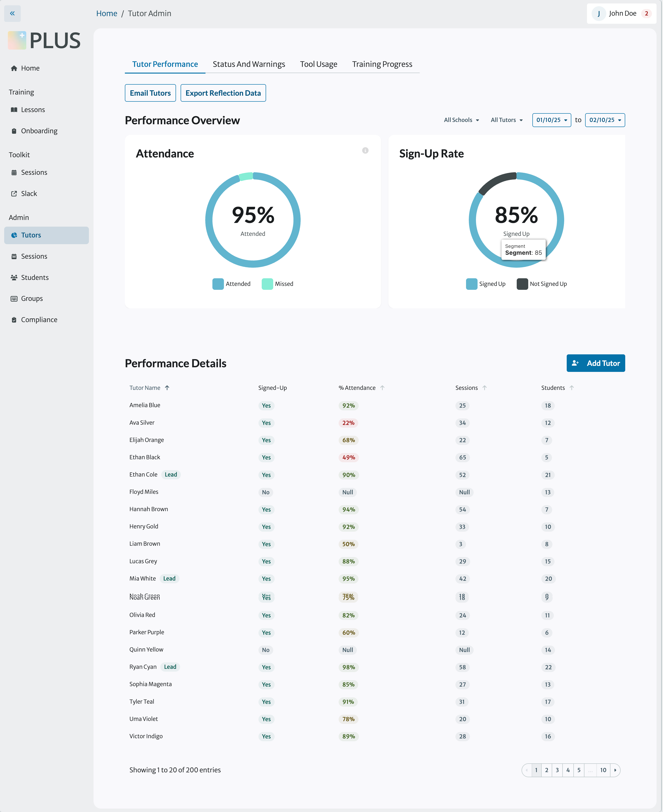The width and height of the screenshot is (663, 812).
Task: Switch to Status And Warnings tab
Action: pyautogui.click(x=249, y=64)
